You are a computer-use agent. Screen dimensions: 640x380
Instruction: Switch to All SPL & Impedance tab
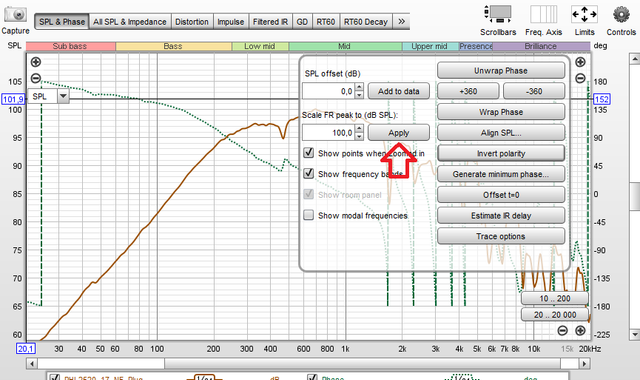pos(130,22)
